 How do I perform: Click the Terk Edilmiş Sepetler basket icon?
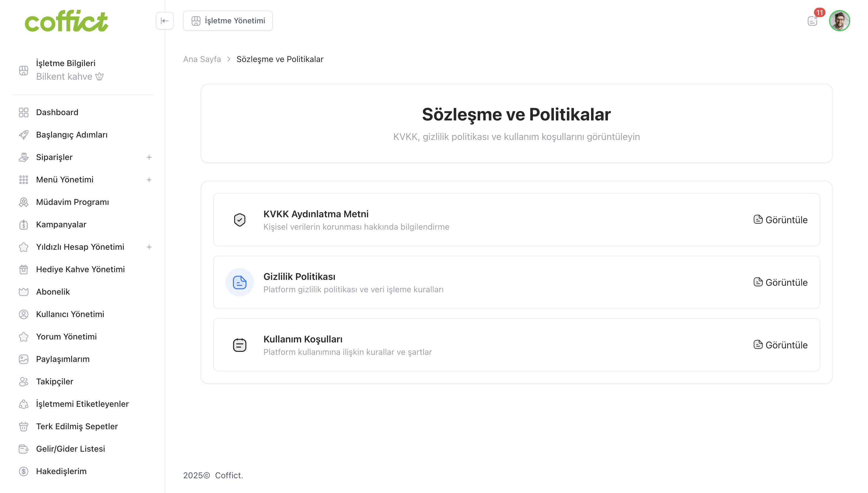click(x=24, y=427)
